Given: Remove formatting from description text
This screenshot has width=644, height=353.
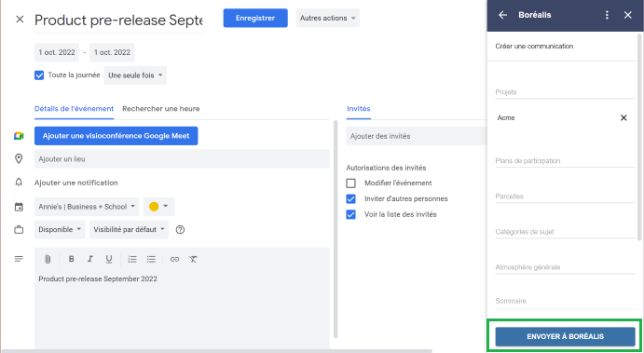Looking at the screenshot, I should [x=193, y=259].
